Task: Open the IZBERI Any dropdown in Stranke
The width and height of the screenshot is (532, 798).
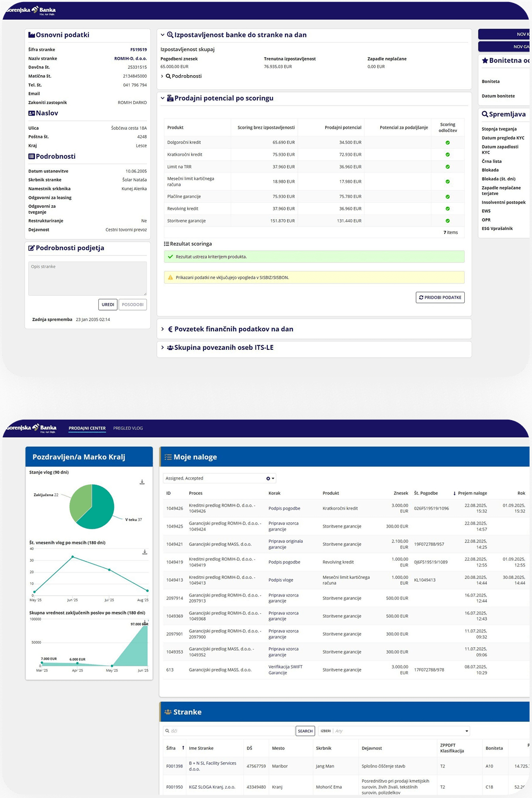Action: pos(466,731)
